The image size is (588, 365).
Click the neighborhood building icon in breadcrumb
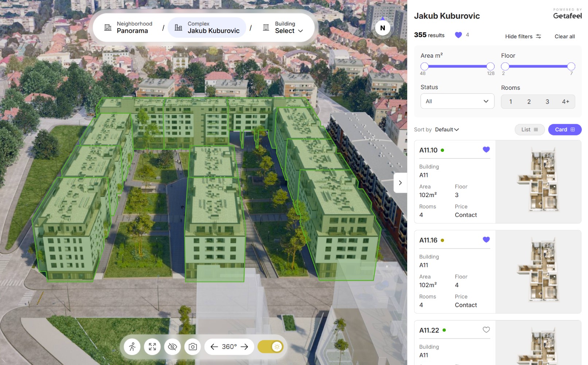(x=108, y=27)
